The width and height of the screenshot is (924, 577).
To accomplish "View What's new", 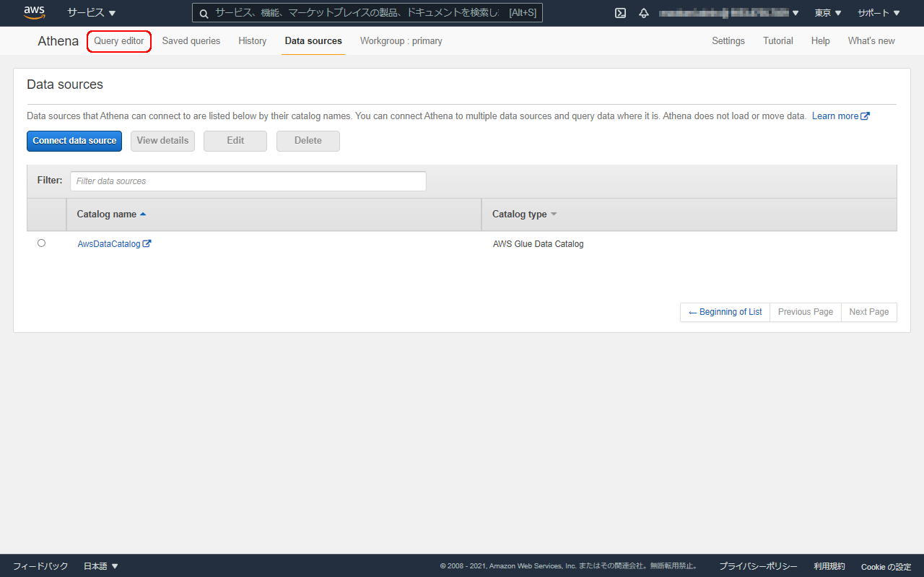I will click(871, 41).
